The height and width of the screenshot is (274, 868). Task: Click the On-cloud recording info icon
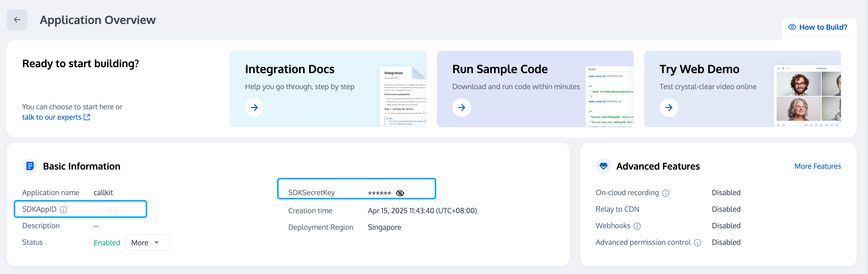coord(665,193)
